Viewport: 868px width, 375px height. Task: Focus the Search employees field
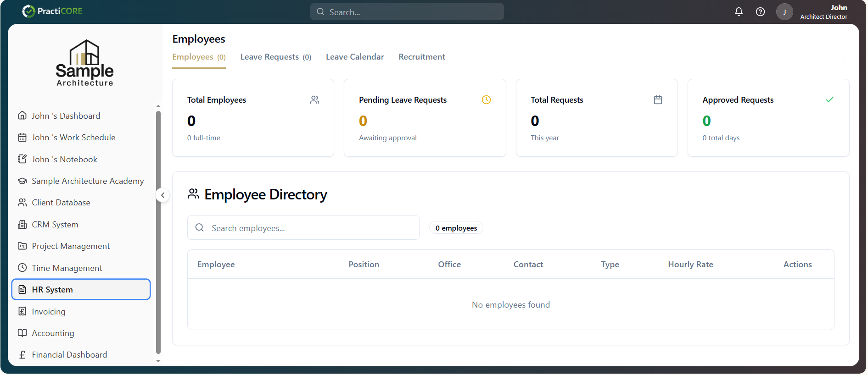pyautogui.click(x=303, y=227)
